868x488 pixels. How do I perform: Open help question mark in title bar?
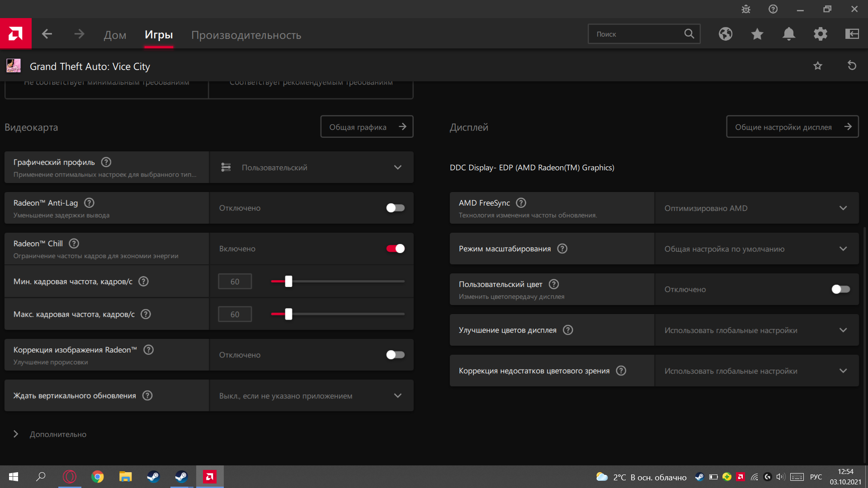point(773,9)
